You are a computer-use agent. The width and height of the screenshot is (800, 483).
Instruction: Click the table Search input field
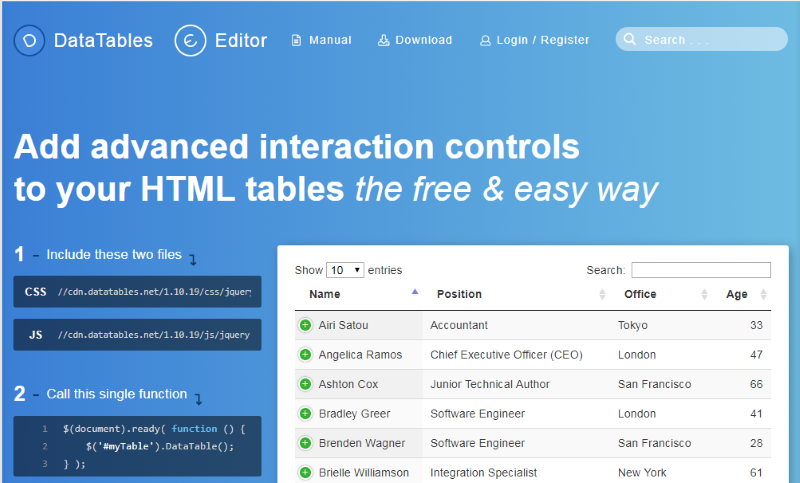pos(701,270)
